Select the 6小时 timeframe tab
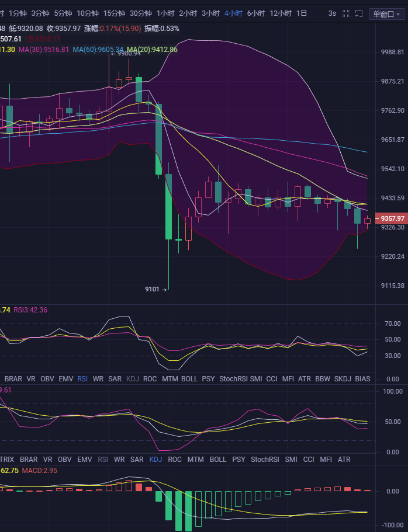Image resolution: width=408 pixels, height=532 pixels. click(255, 13)
